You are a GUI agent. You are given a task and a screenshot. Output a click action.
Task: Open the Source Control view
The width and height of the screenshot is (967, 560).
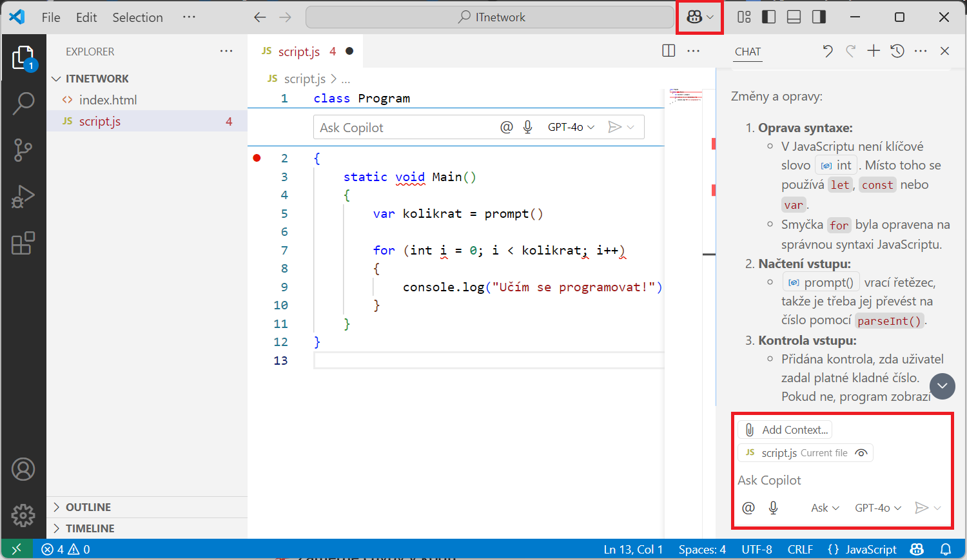[23, 150]
